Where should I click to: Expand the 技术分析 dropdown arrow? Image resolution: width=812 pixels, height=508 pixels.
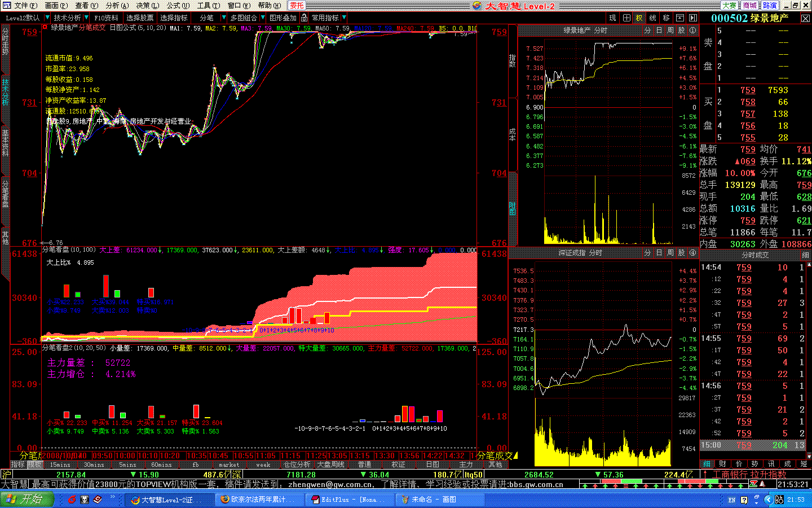86,18
